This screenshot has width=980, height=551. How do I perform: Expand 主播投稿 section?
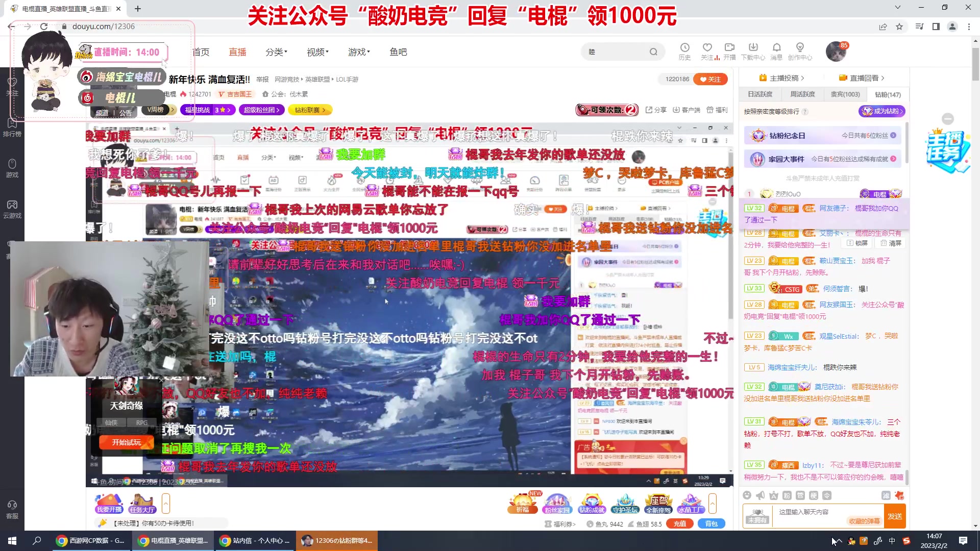click(781, 78)
